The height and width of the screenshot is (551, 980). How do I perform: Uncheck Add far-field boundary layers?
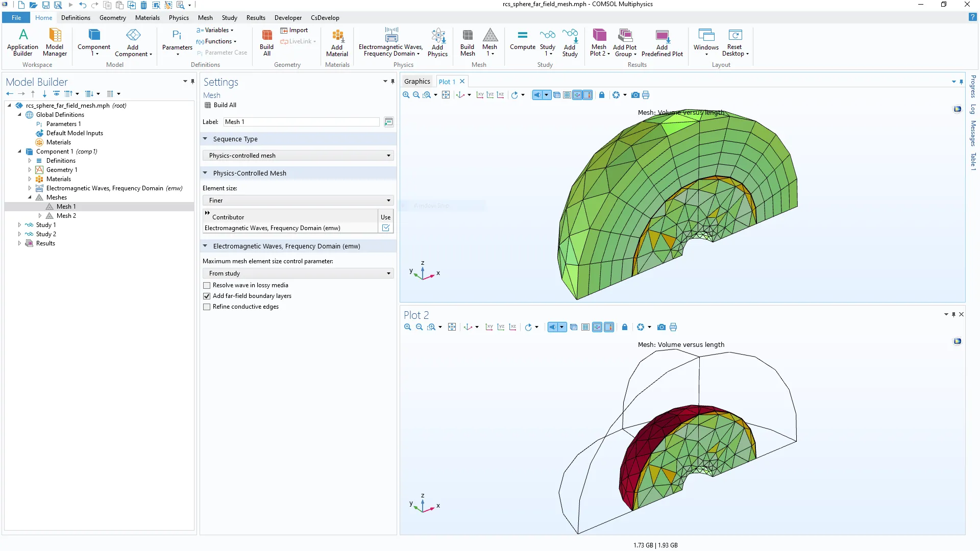[x=207, y=296]
